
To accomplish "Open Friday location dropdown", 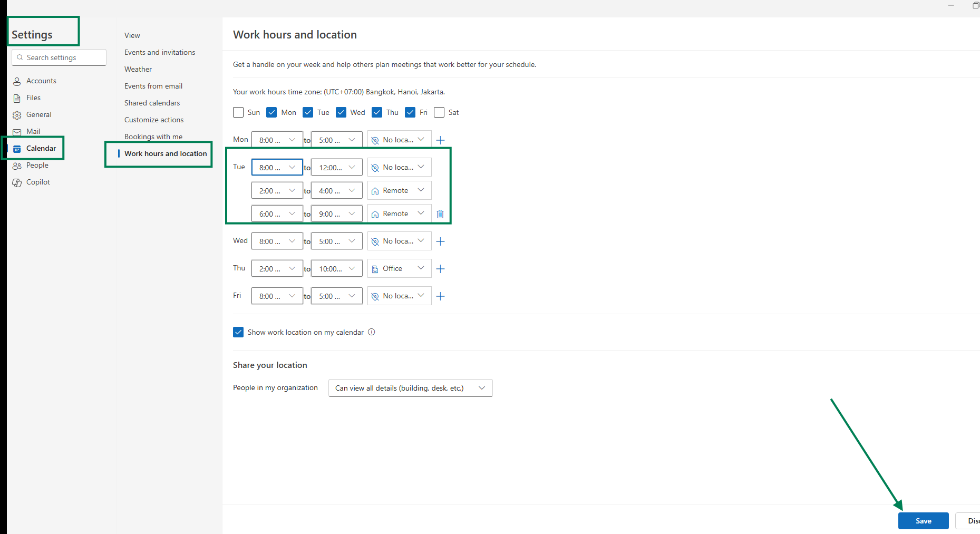I will coord(400,296).
